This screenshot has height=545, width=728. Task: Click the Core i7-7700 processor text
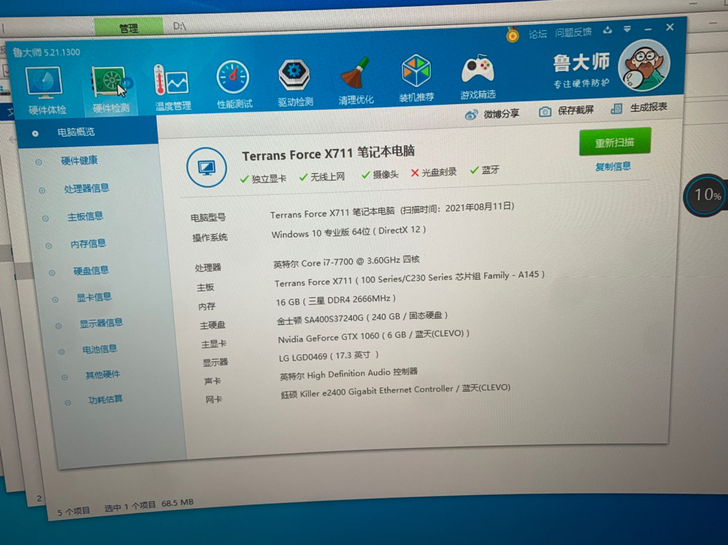click(x=346, y=262)
